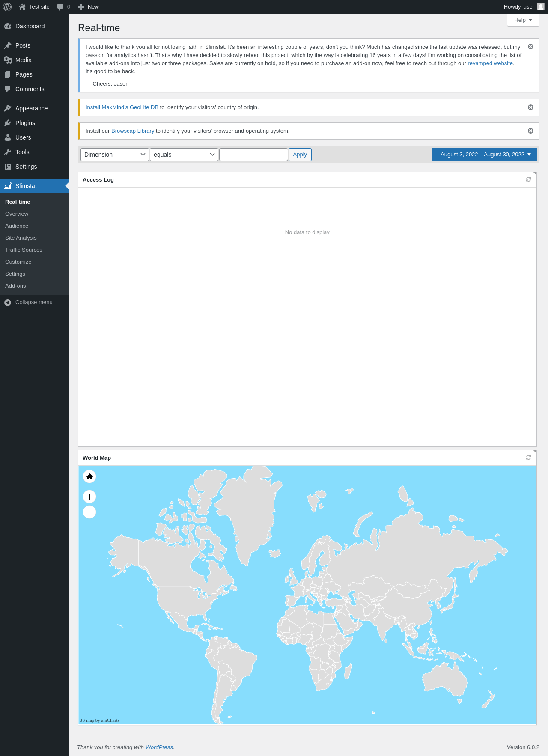Image resolution: width=548 pixels, height=756 pixels.
Task: Dismiss the MaxMind GeoLite notice
Action: coord(530,107)
